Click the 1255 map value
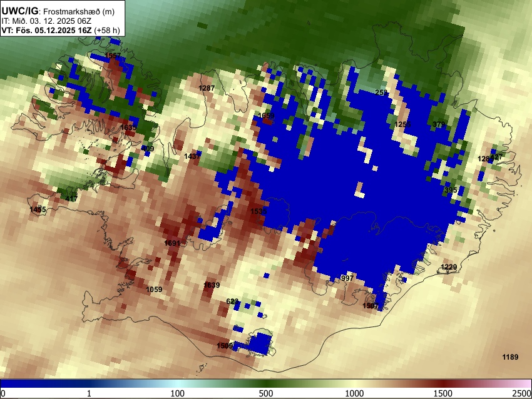The height and width of the screenshot is (399, 532). click(402, 124)
